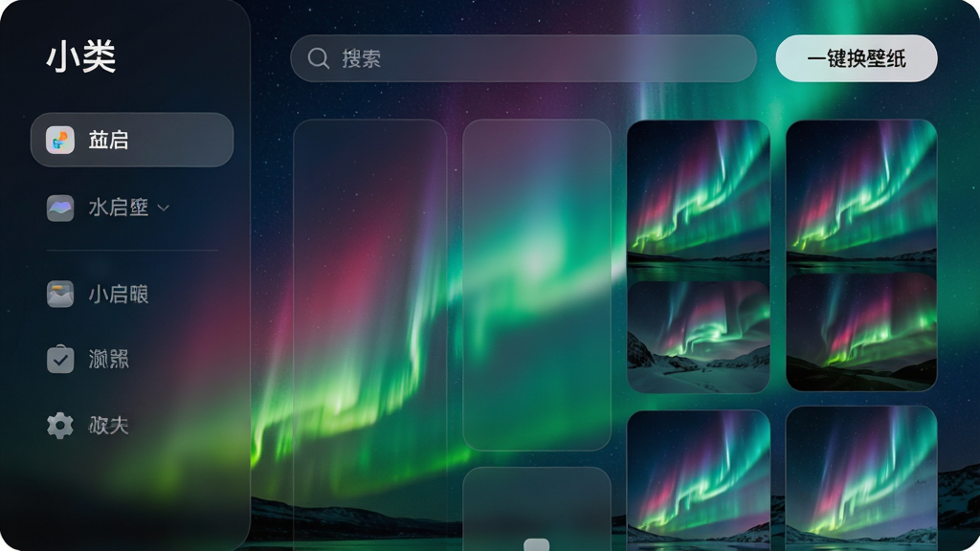Click the 一键换壁纸 button

pyautogui.click(x=857, y=58)
